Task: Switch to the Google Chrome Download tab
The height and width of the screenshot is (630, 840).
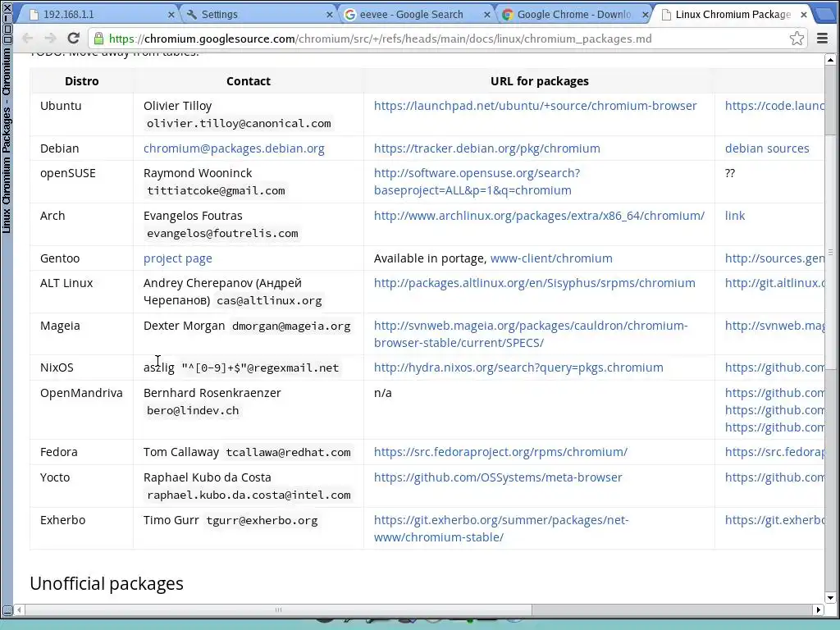Action: (x=573, y=15)
